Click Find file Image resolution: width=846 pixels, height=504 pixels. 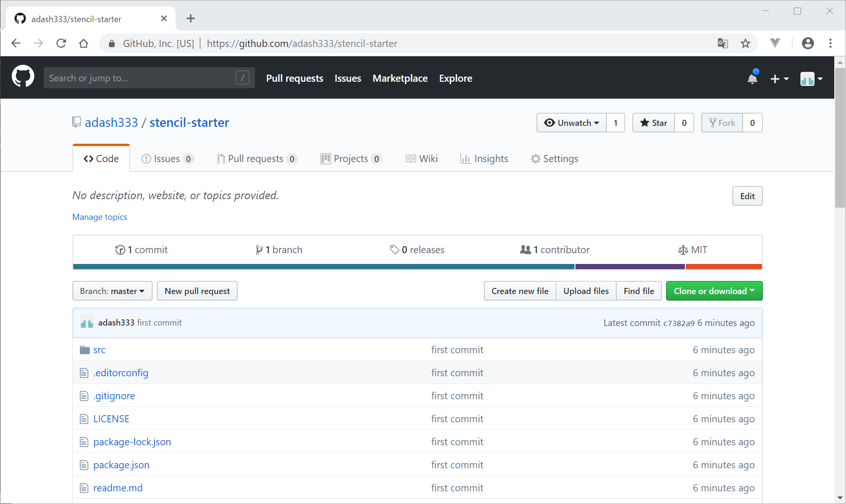[x=639, y=291]
